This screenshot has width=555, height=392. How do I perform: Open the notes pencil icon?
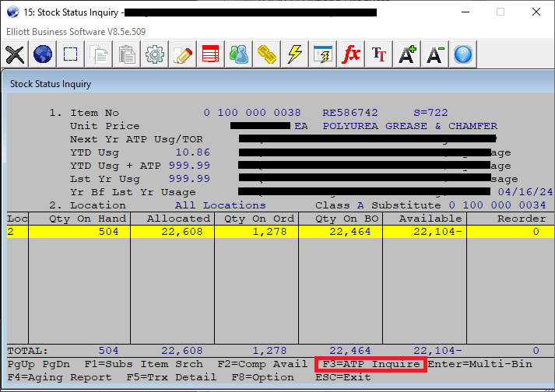coord(184,54)
